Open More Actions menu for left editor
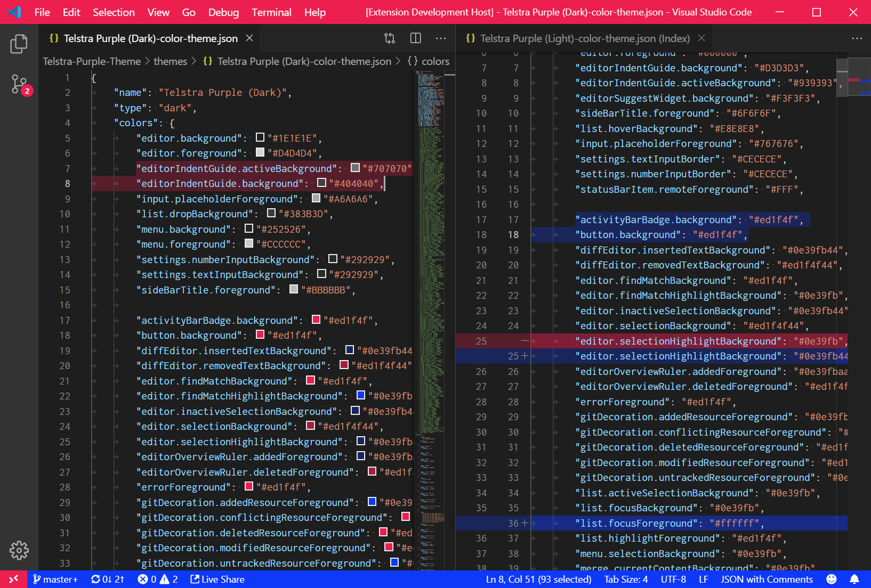 coord(441,38)
